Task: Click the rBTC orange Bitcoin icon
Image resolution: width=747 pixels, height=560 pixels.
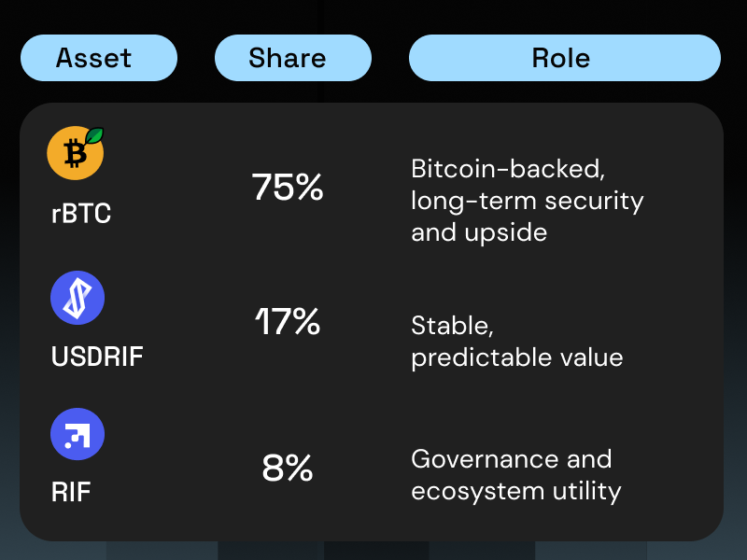Action: (76, 153)
